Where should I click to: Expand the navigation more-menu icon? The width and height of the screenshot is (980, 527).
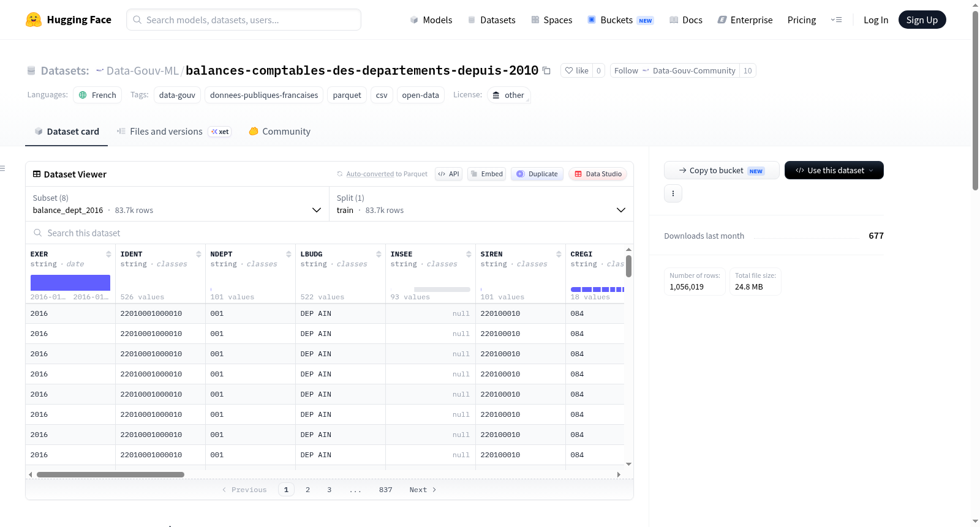836,20
